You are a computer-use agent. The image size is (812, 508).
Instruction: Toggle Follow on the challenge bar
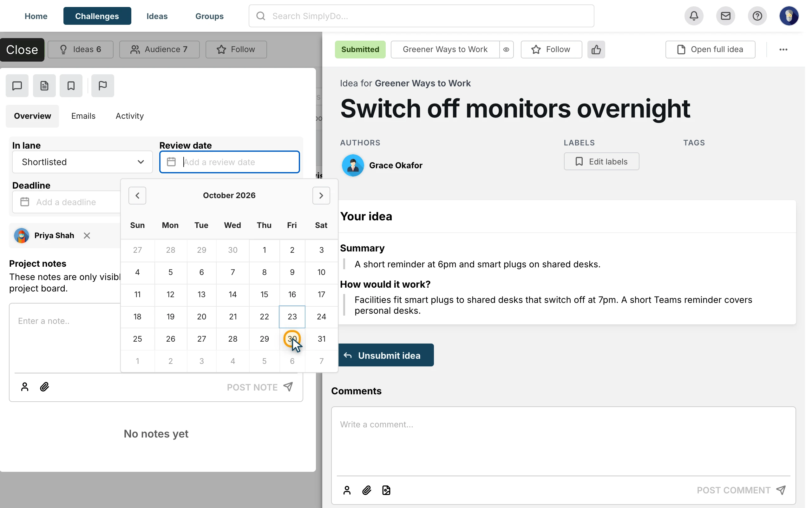pos(236,50)
